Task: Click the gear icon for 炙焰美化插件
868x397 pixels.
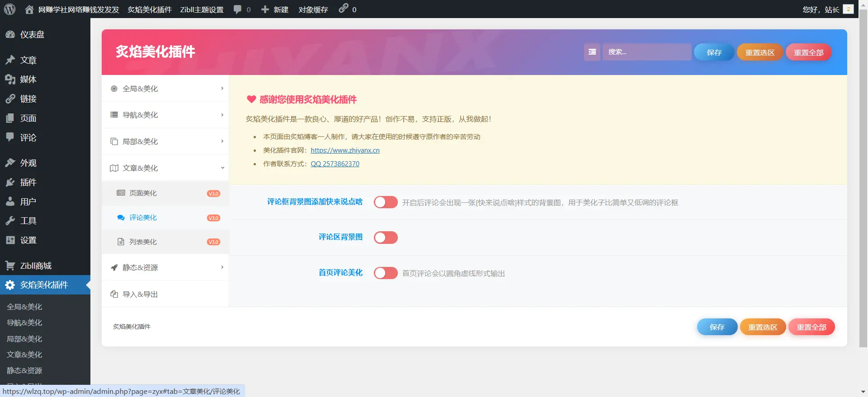Action: pyautogui.click(x=10, y=285)
